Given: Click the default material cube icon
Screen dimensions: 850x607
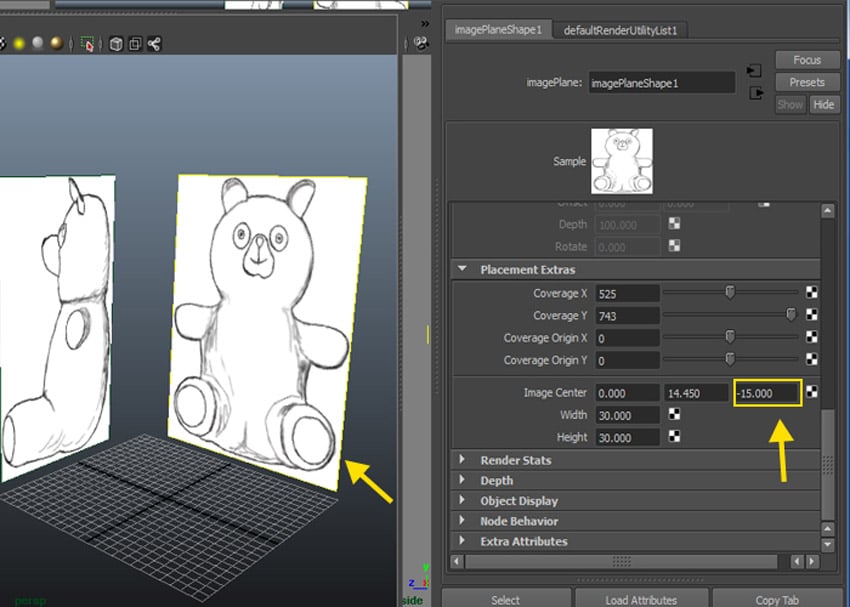Looking at the screenshot, I should coord(114,44).
